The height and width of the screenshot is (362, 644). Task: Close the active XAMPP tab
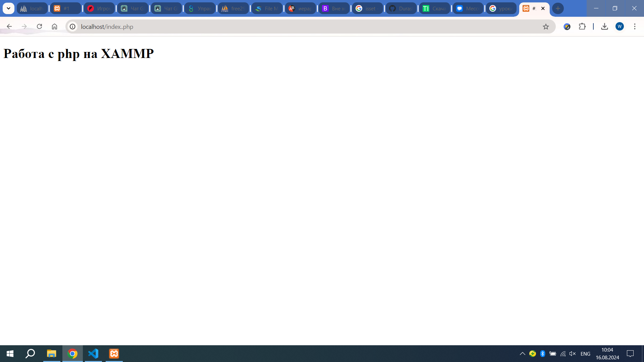pyautogui.click(x=543, y=8)
